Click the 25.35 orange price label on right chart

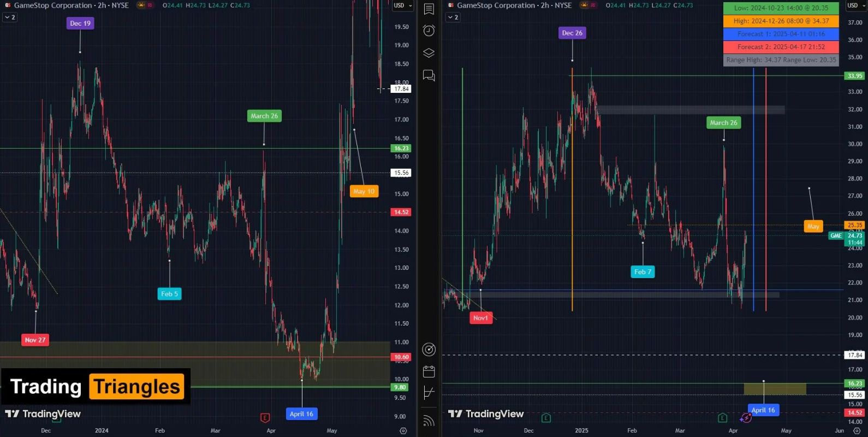pos(854,225)
